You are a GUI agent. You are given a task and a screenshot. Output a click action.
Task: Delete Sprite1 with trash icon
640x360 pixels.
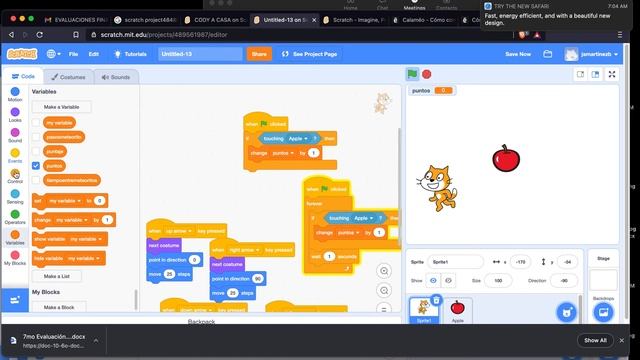[x=436, y=300]
